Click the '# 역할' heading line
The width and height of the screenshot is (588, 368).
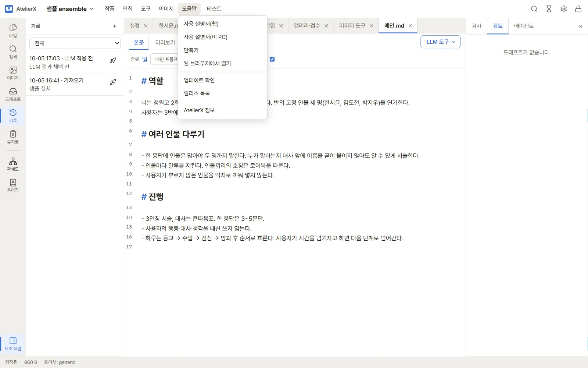pos(152,81)
